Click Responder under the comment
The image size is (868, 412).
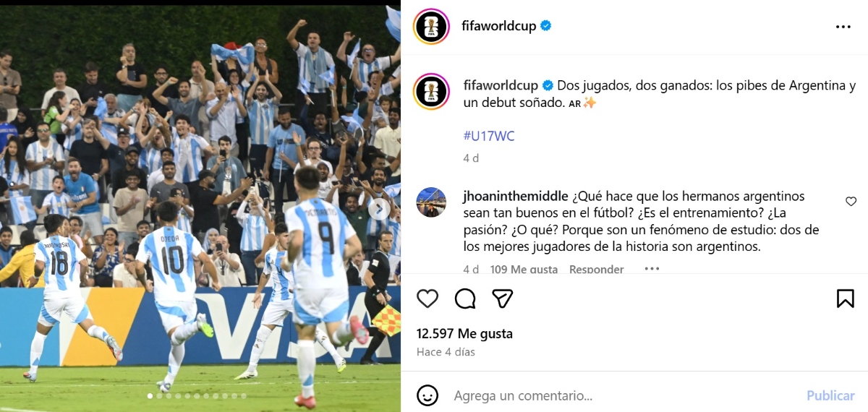coord(596,269)
